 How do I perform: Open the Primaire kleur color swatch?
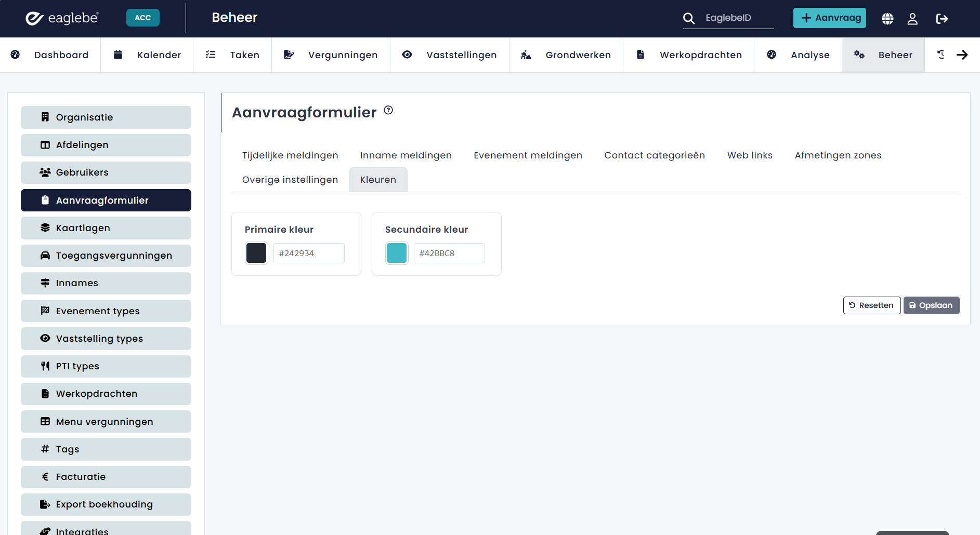[256, 253]
